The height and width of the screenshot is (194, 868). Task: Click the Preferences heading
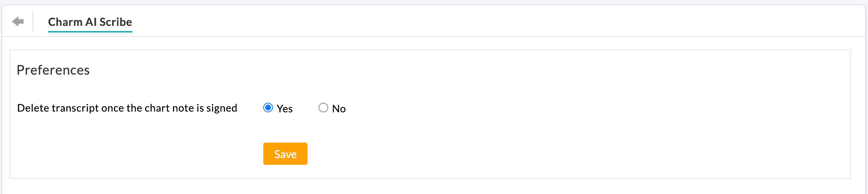(53, 70)
